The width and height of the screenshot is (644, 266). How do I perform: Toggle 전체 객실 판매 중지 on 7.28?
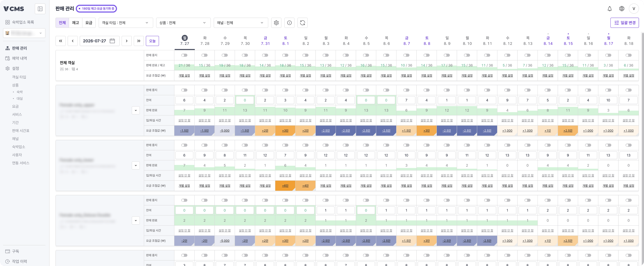click(205, 55)
